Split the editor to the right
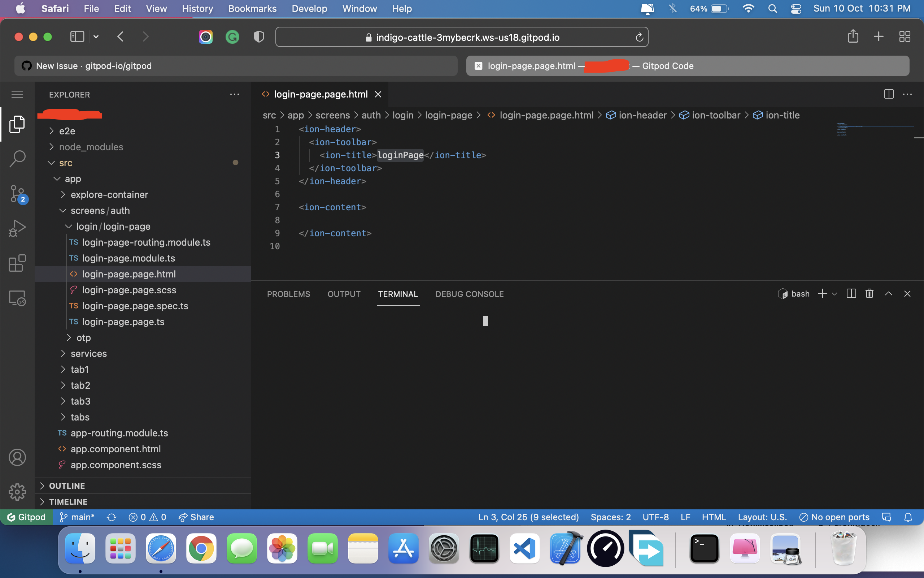The width and height of the screenshot is (924, 578). click(x=889, y=94)
